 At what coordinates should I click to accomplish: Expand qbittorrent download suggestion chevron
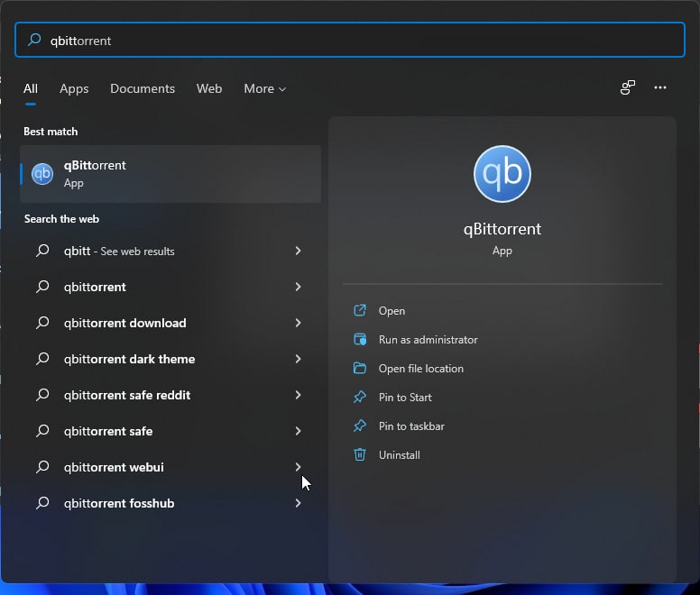(x=298, y=323)
